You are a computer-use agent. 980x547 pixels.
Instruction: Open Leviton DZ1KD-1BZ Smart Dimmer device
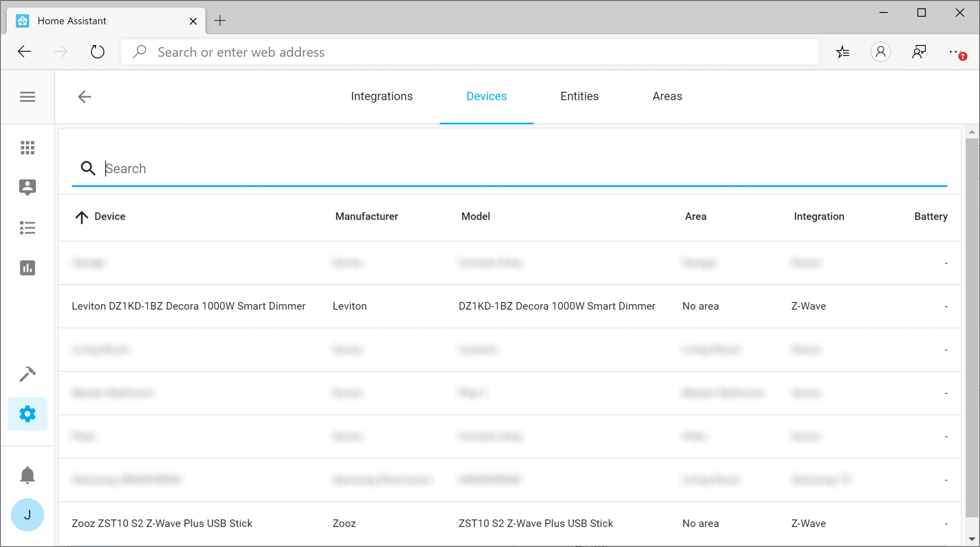point(189,306)
